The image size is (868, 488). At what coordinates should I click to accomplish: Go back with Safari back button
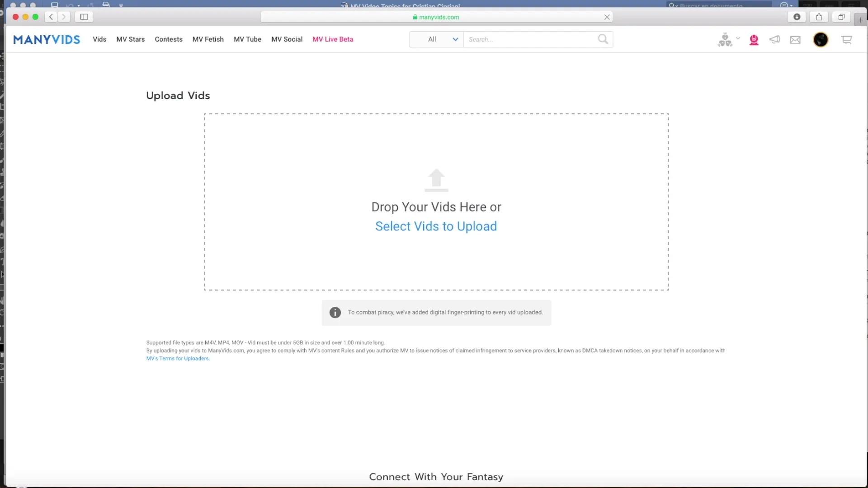pos(51,17)
